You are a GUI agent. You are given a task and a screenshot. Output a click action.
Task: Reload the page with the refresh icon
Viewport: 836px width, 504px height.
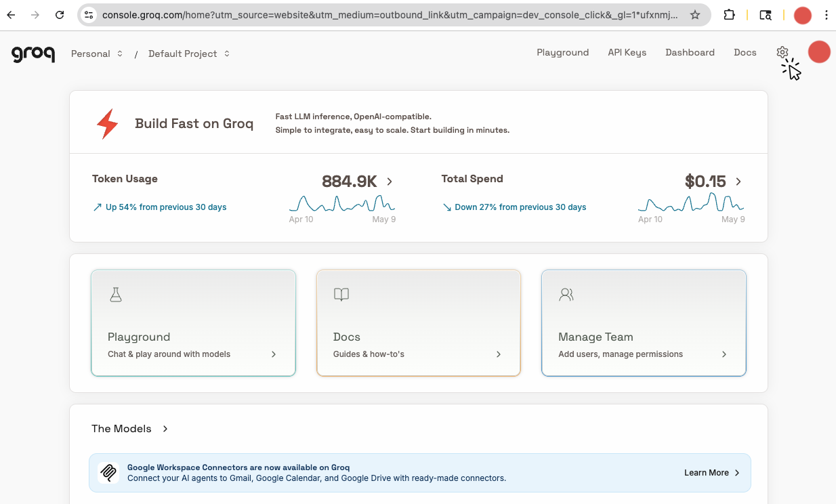60,15
